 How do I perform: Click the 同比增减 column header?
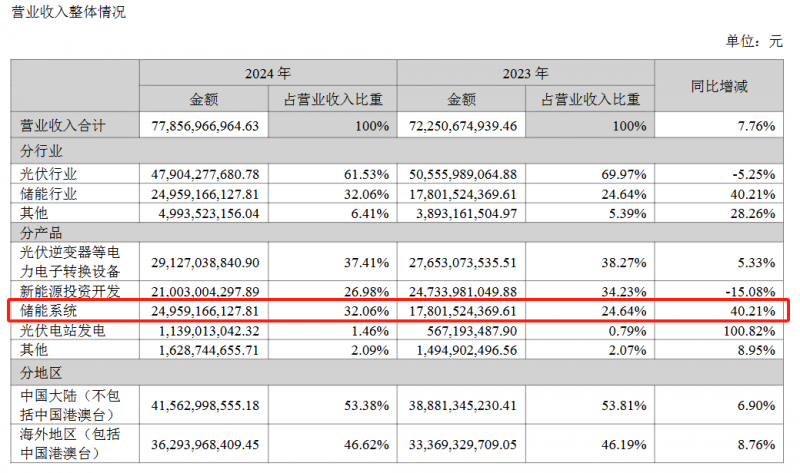(719, 87)
